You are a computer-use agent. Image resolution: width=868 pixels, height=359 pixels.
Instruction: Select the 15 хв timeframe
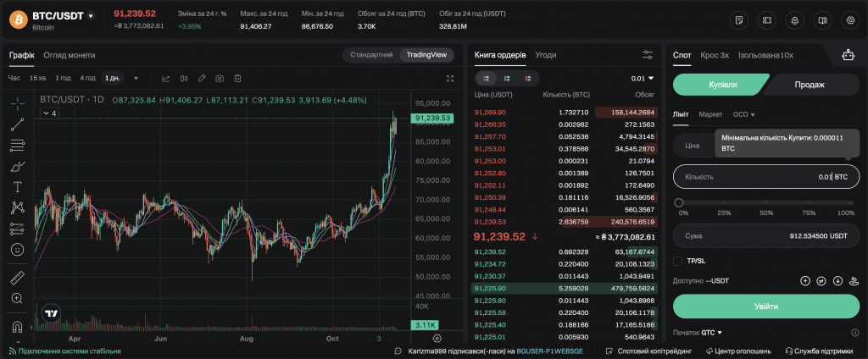[x=37, y=78]
